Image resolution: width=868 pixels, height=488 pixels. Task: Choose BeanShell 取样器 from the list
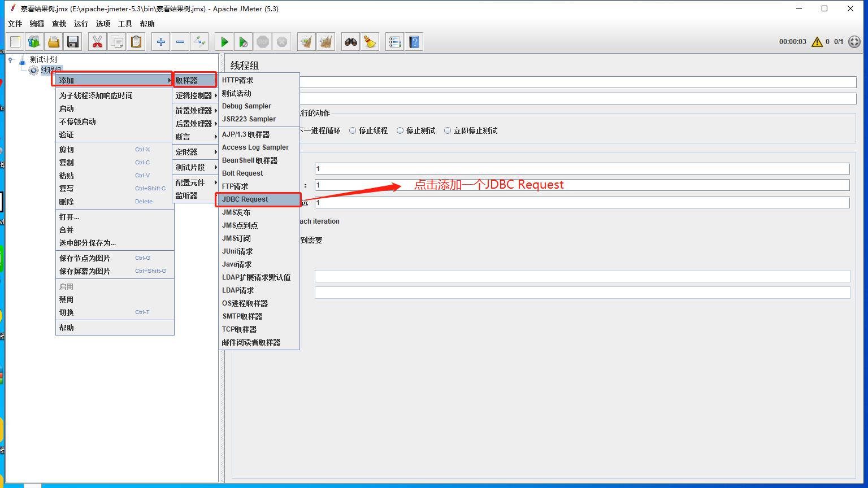pyautogui.click(x=259, y=160)
